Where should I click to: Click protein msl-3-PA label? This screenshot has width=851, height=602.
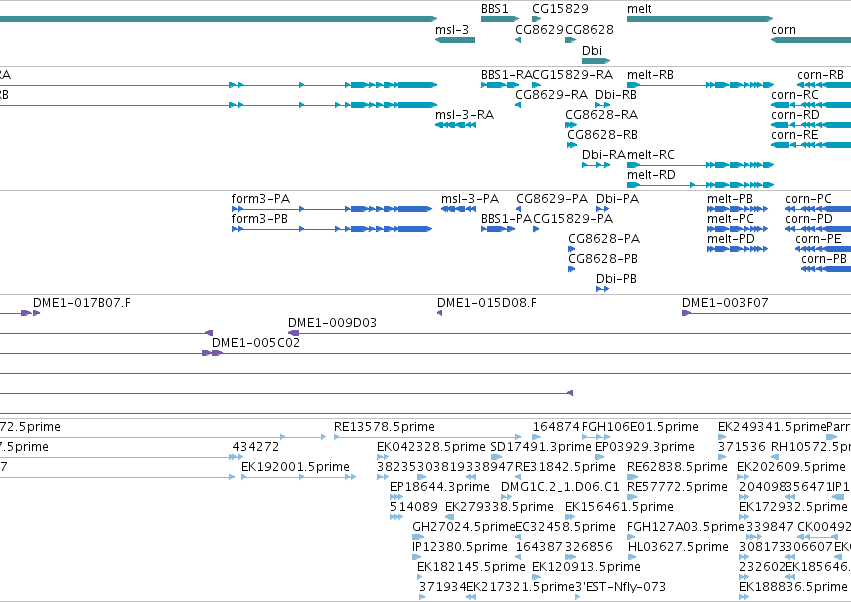[x=469, y=199]
